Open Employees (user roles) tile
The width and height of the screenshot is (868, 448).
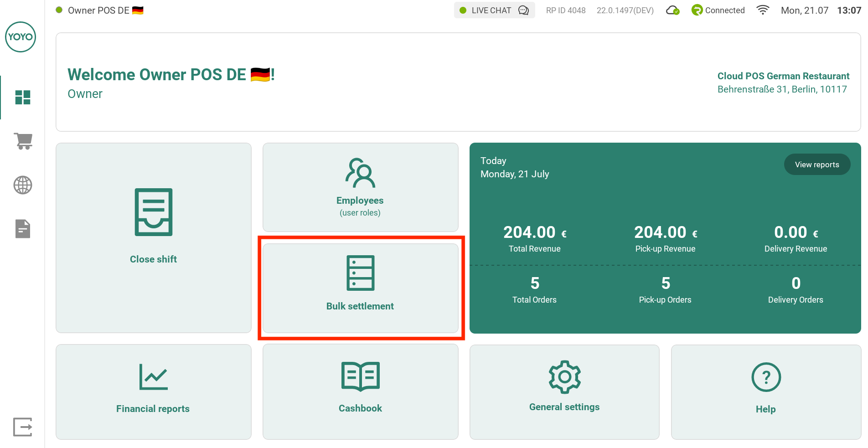pyautogui.click(x=360, y=187)
